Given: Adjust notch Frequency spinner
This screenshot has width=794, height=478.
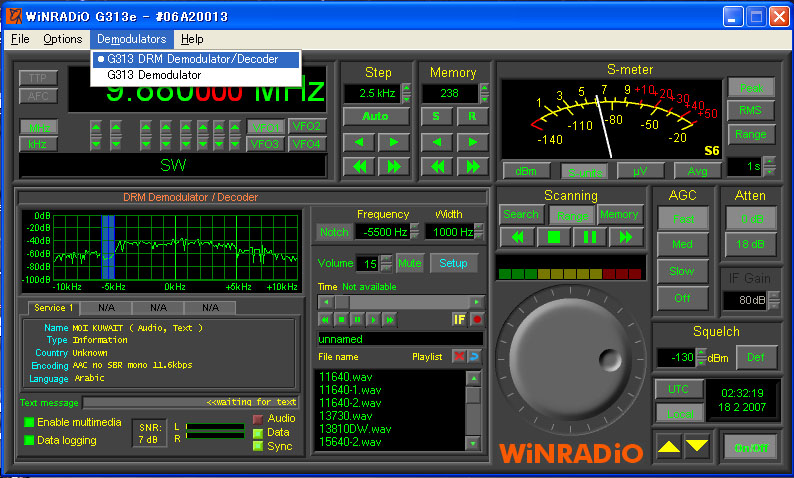Looking at the screenshot, I should point(415,232).
